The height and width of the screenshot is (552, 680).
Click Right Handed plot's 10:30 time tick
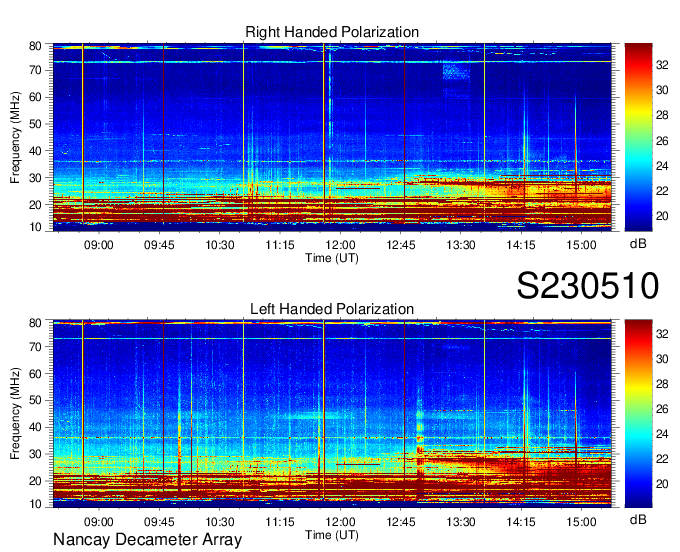(x=219, y=245)
